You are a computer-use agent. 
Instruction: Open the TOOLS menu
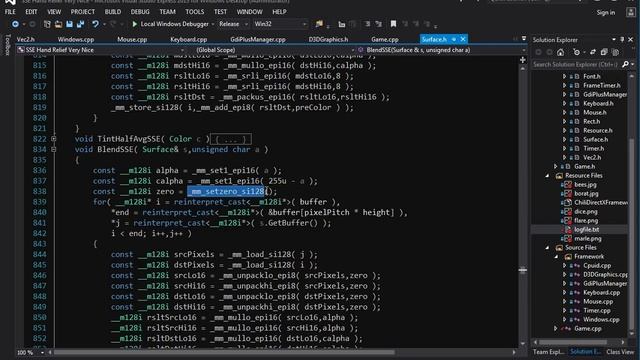(195, 12)
